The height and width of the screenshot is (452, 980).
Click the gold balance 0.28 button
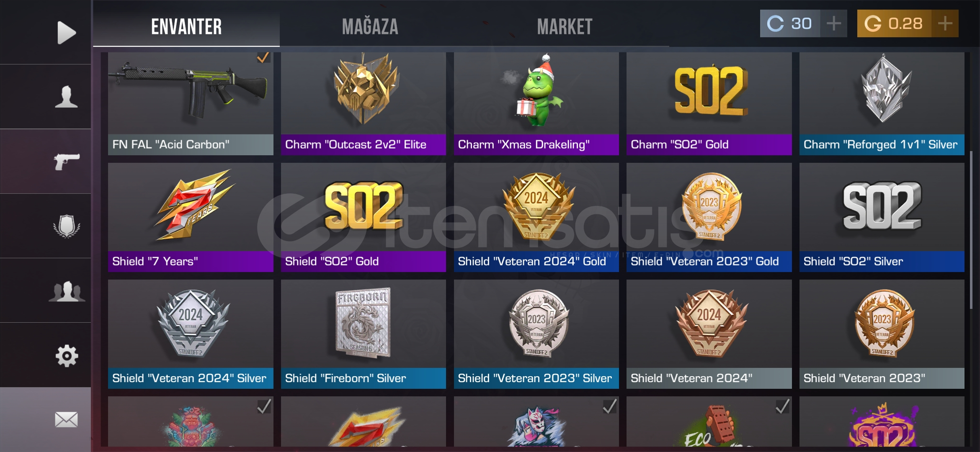click(894, 23)
